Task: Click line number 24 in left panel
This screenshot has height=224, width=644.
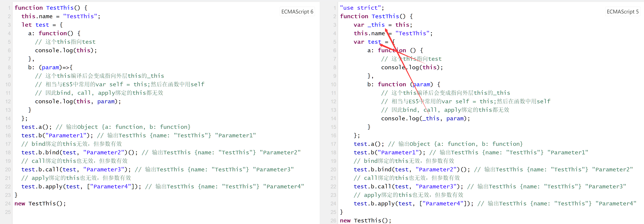Action: click(x=8, y=204)
